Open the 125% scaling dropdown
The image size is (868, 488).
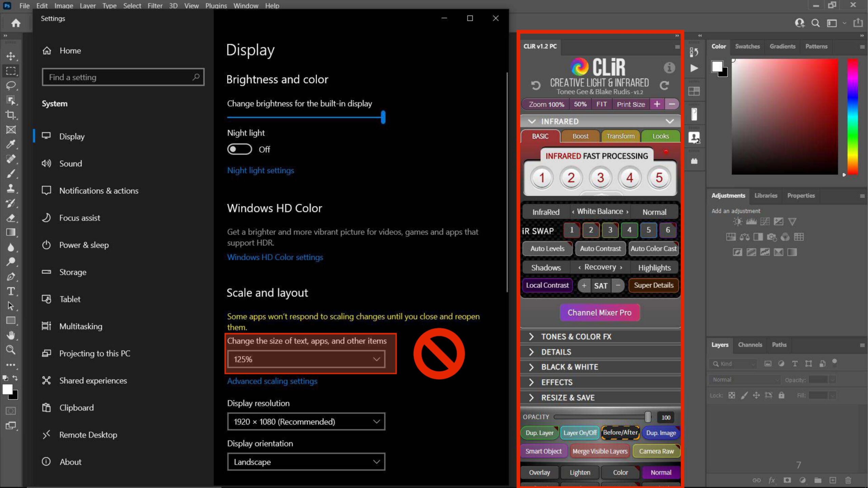pyautogui.click(x=306, y=359)
